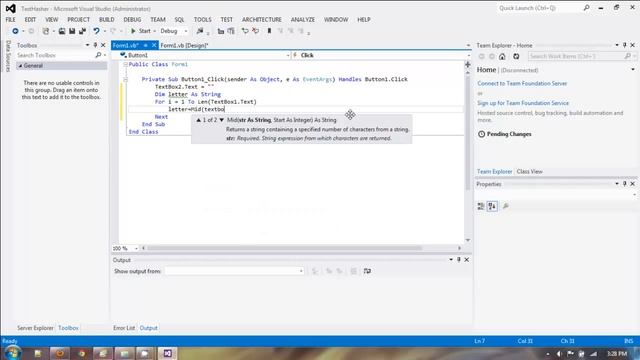This screenshot has width=640, height=360.
Task: Switch to Form1.vb [Design] tab
Action: pos(184,45)
